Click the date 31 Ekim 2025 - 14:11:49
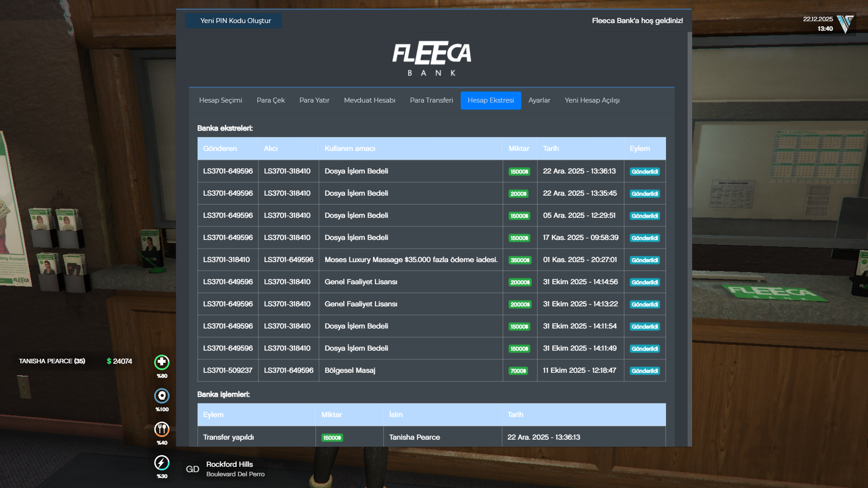 pyautogui.click(x=580, y=348)
